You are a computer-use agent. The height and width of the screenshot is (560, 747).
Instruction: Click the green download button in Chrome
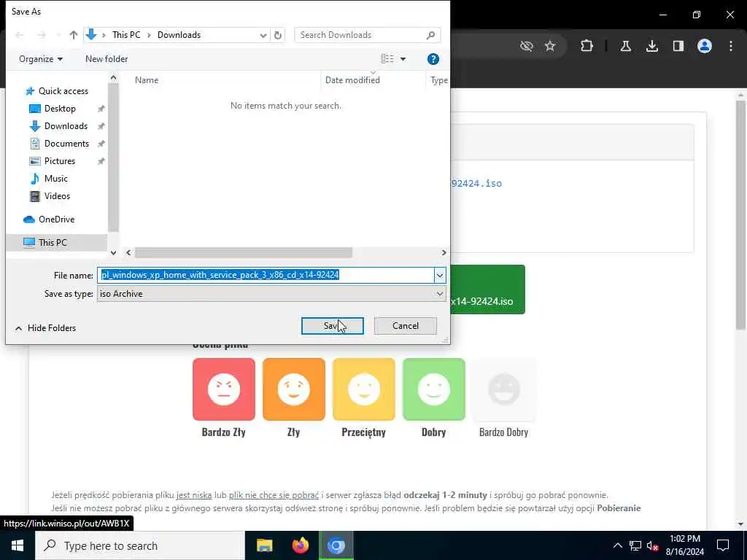point(487,289)
